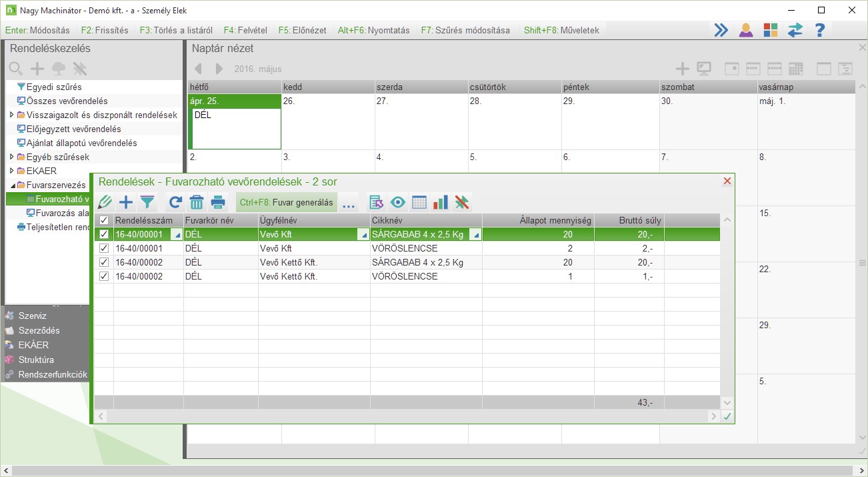The width and height of the screenshot is (868, 477).
Task: Sort by Bruttó súly column header
Action: [629, 220]
